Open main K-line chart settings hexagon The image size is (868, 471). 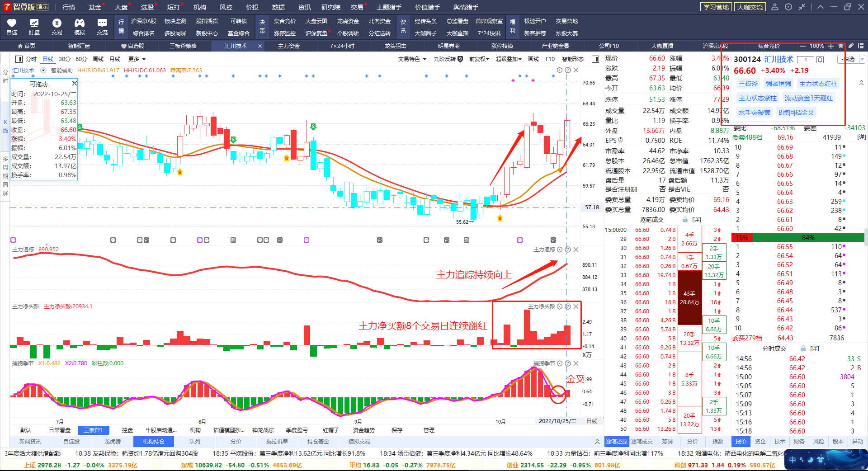(560, 70)
